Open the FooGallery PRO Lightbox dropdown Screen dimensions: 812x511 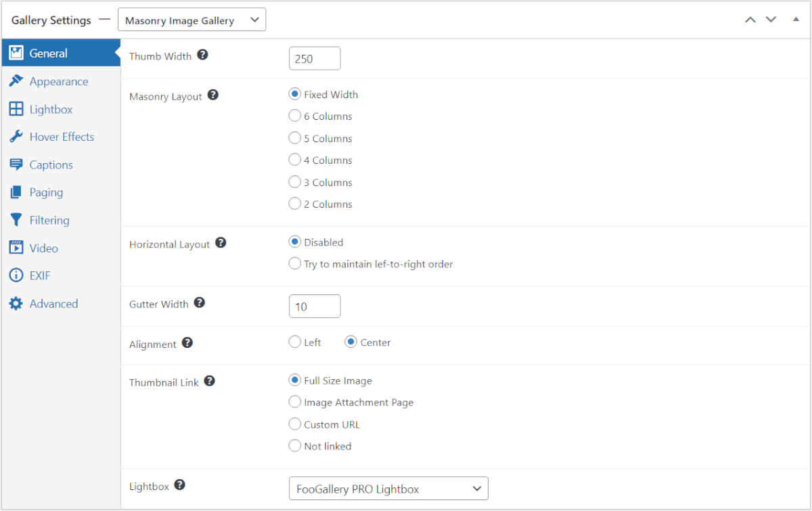(388, 489)
